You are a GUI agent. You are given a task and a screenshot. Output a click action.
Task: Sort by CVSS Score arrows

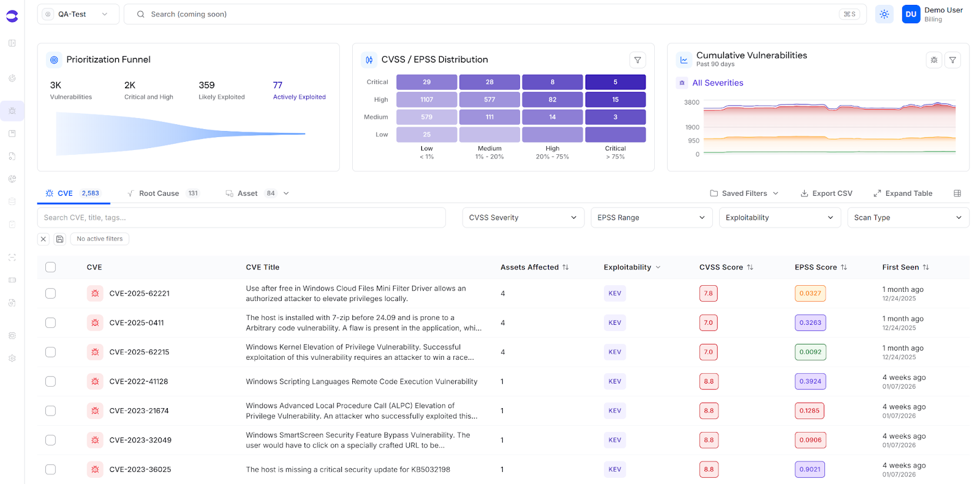pyautogui.click(x=750, y=267)
